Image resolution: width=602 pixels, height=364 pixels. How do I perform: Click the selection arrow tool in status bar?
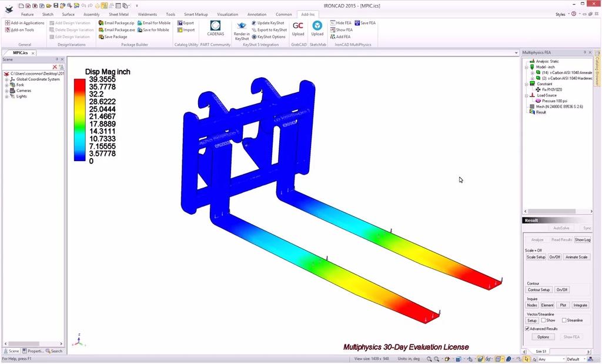click(526, 359)
